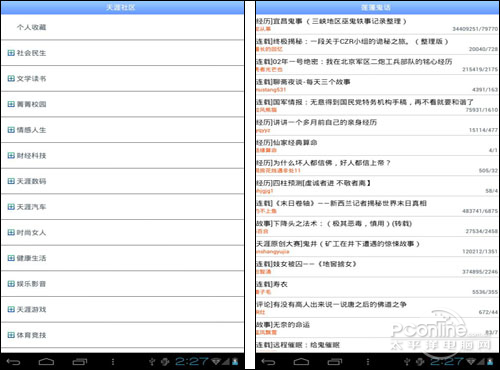The image size is (500, 370).
Task: Open thread 鬼井（矿工在井下遭遇的惊悚故事）
Action: point(377,247)
